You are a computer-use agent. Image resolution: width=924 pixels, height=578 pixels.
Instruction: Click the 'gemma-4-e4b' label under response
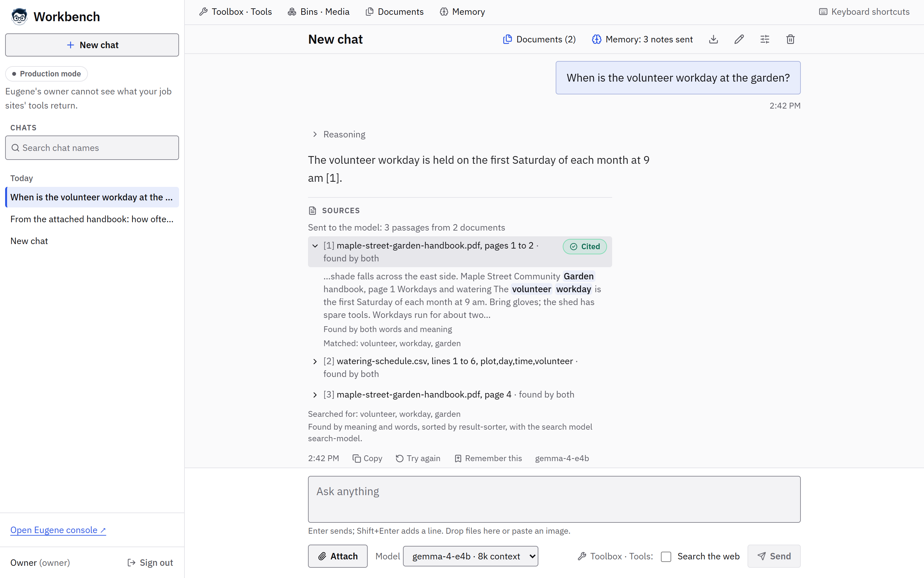pos(562,458)
